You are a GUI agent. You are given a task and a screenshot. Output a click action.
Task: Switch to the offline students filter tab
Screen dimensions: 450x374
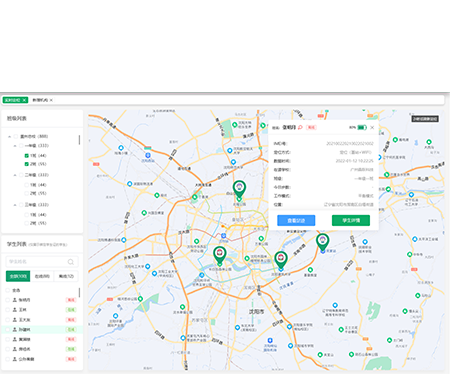(x=66, y=276)
